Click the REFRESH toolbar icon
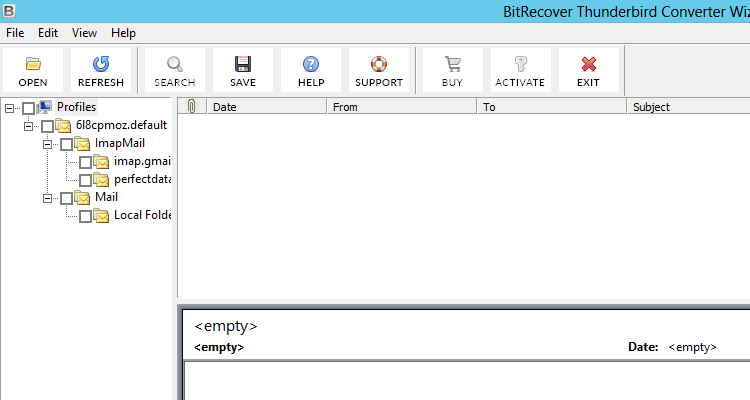Image resolution: width=750 pixels, height=400 pixels. pyautogui.click(x=101, y=64)
